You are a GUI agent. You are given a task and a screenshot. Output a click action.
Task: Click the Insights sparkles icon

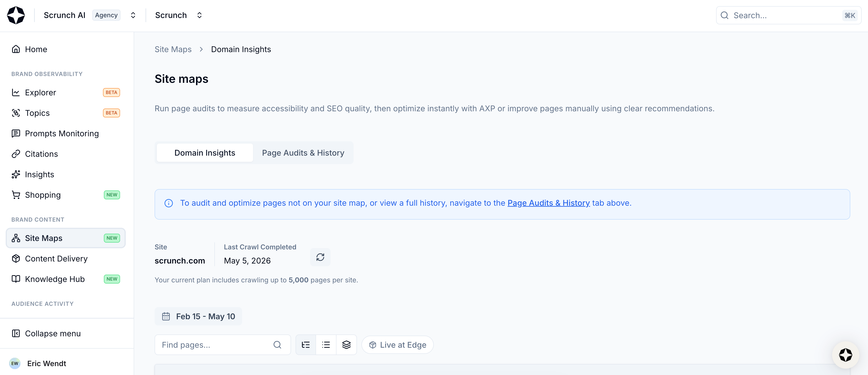[x=16, y=174]
